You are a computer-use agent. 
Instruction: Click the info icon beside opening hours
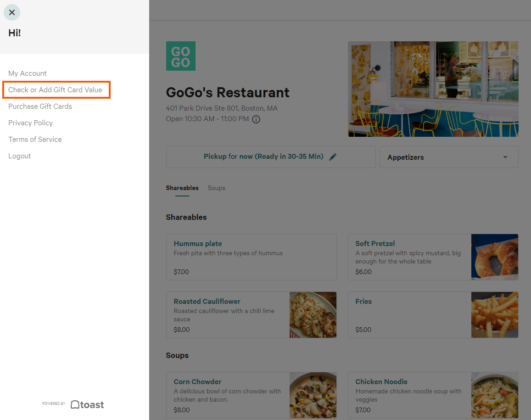coord(256,119)
